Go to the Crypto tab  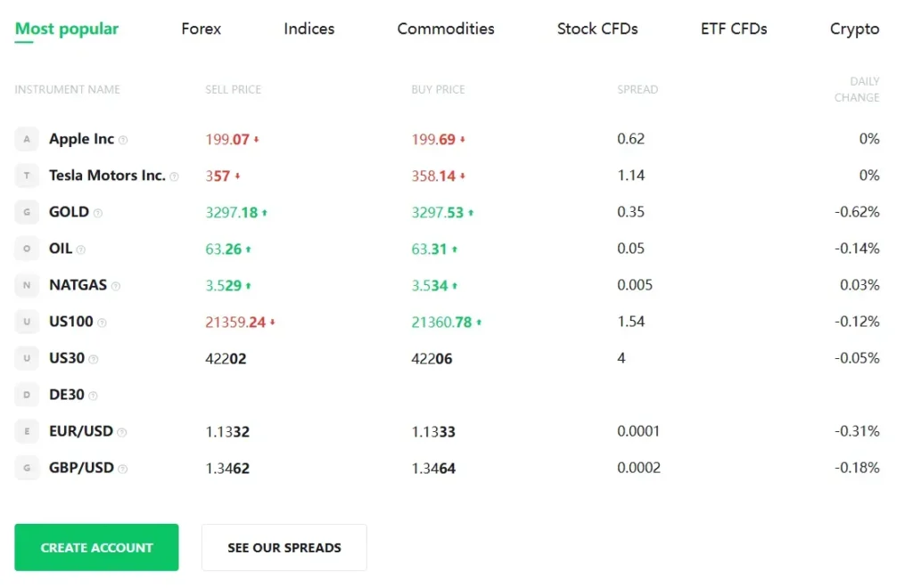[854, 29]
